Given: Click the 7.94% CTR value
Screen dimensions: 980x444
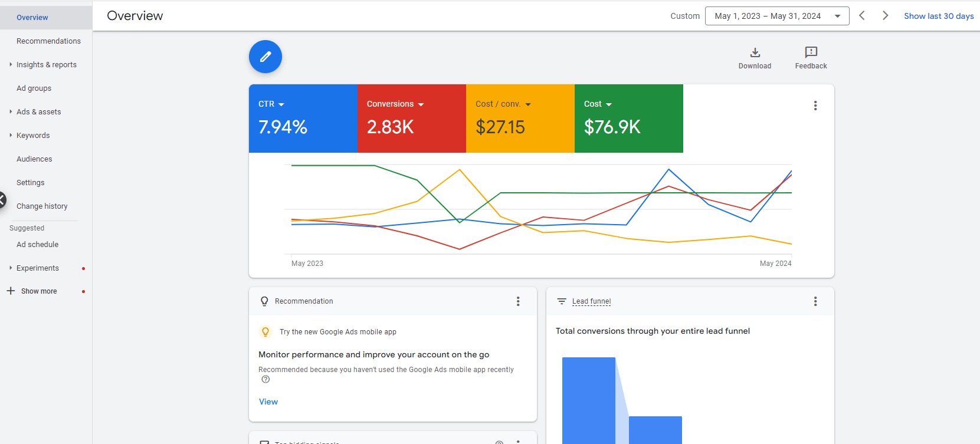Looking at the screenshot, I should click(x=283, y=127).
